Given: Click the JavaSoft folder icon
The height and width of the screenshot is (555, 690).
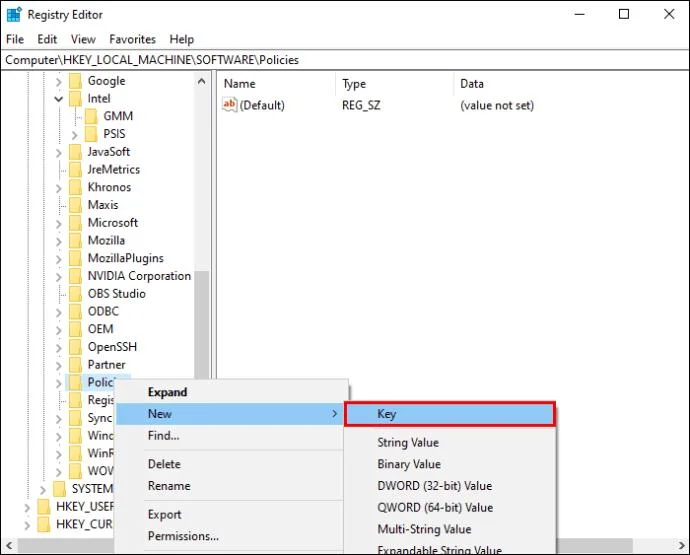Looking at the screenshot, I should coord(75,152).
